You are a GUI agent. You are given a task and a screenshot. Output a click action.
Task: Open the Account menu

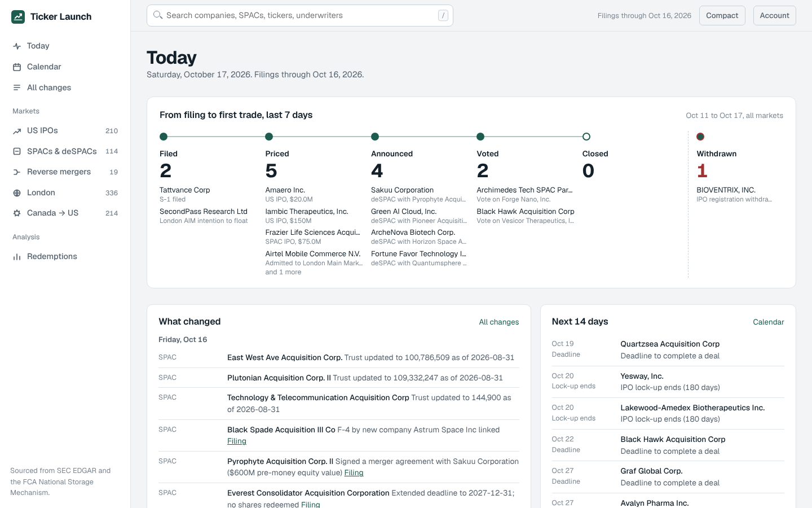(x=775, y=16)
